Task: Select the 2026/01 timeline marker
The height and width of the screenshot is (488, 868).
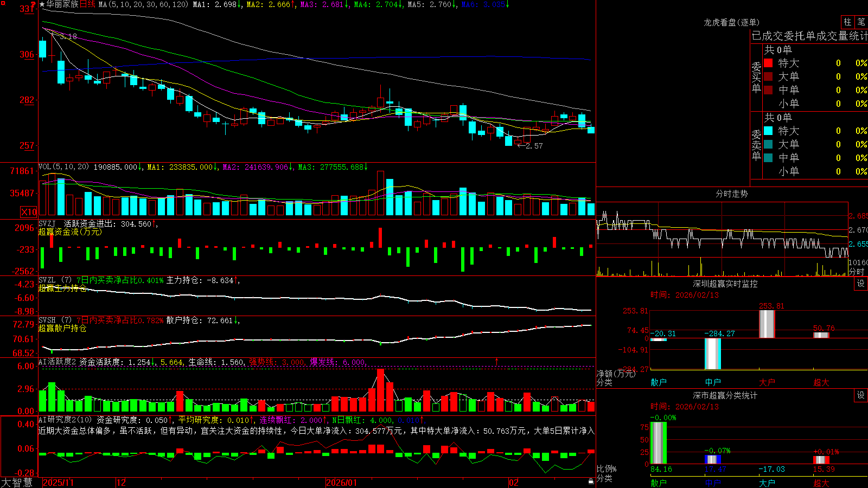Action: (341, 483)
